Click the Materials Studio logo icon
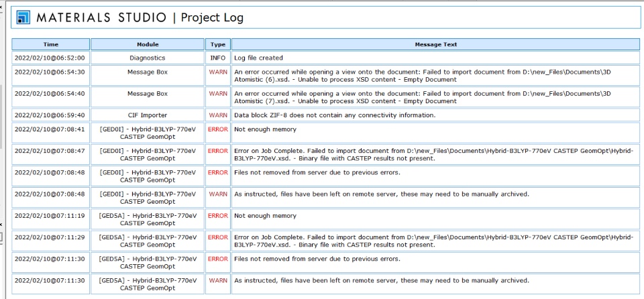The height and width of the screenshot is (299, 644). pos(23,17)
